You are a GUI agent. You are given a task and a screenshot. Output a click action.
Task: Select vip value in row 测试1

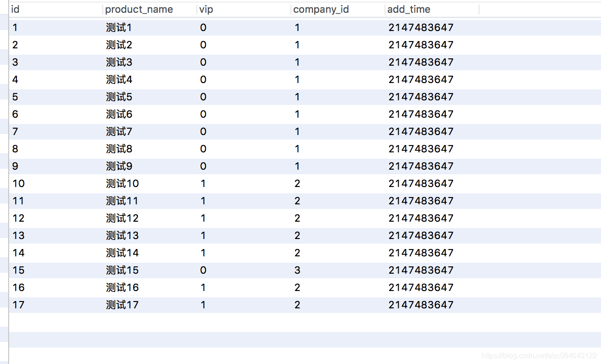203,28
